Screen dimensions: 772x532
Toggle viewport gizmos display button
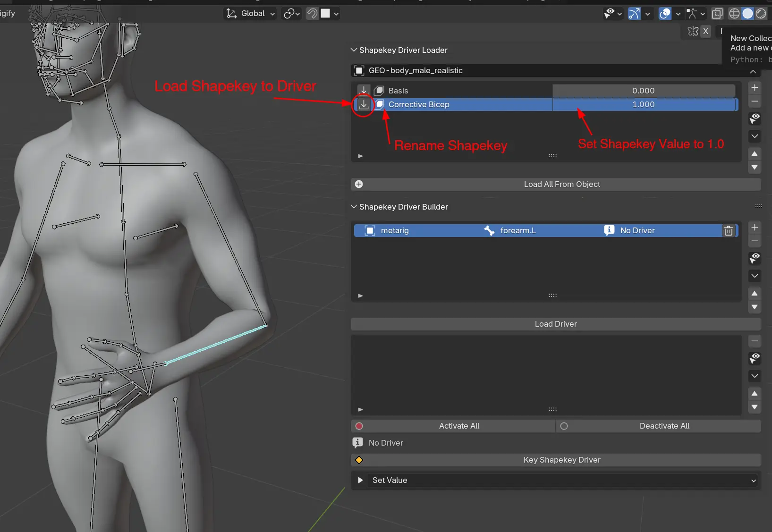tap(634, 14)
